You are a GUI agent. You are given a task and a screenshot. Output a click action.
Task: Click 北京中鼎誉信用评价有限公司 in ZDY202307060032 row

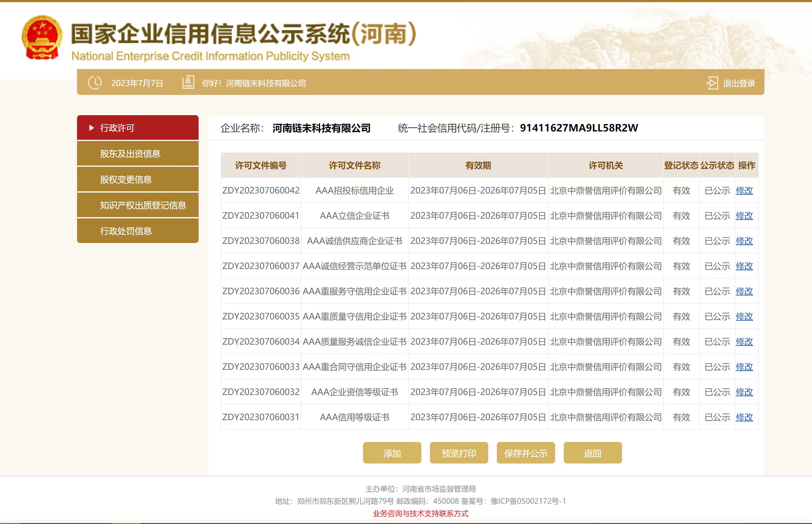(x=606, y=392)
